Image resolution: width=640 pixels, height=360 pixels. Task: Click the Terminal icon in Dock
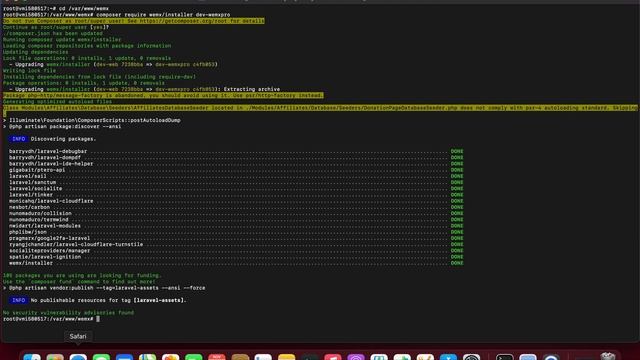504,357
